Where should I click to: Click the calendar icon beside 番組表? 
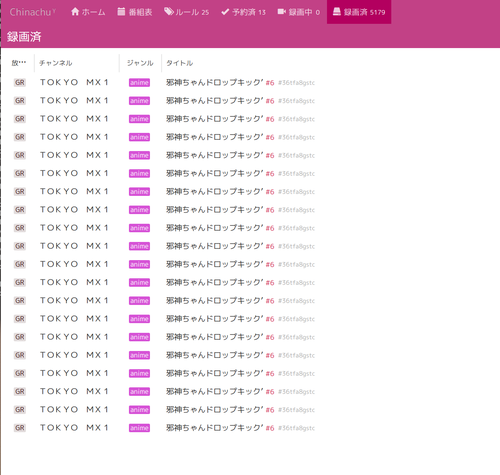coord(121,12)
